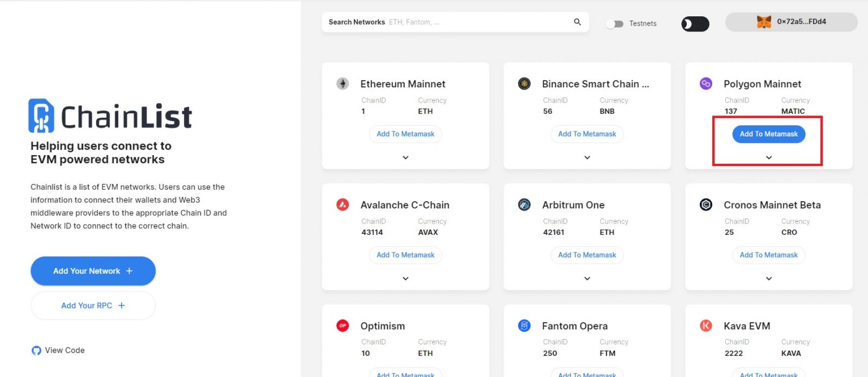Click the Ethereum Mainnet network icon
This screenshot has width=868, height=377.
tap(342, 84)
